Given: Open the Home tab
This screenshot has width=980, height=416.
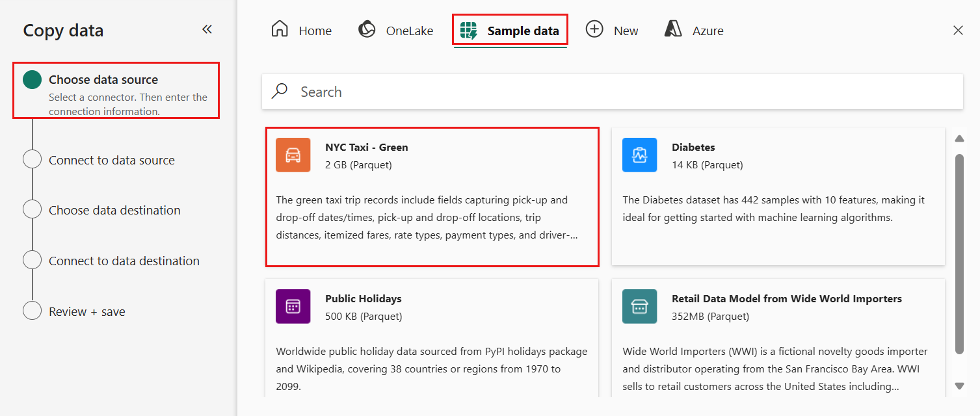Looking at the screenshot, I should click(302, 31).
